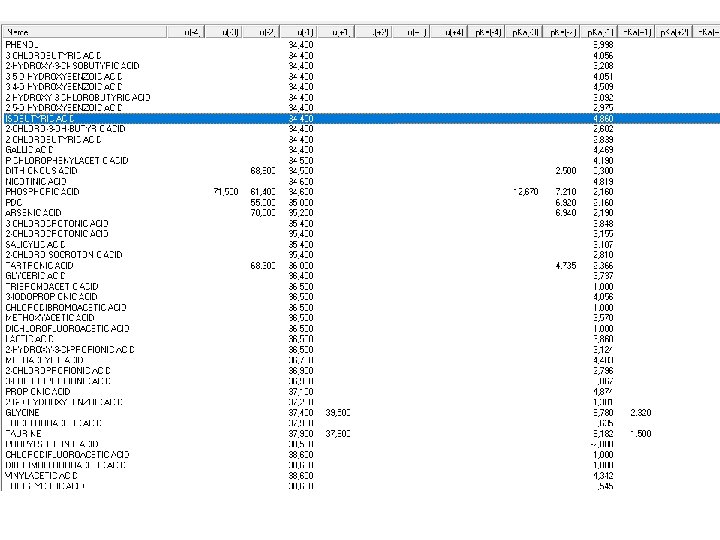Select the PROPIONIC ACID row

pyautogui.click(x=362, y=392)
